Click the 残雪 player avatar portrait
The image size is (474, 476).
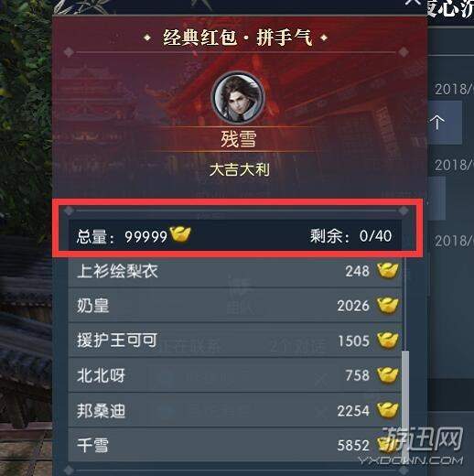(238, 98)
